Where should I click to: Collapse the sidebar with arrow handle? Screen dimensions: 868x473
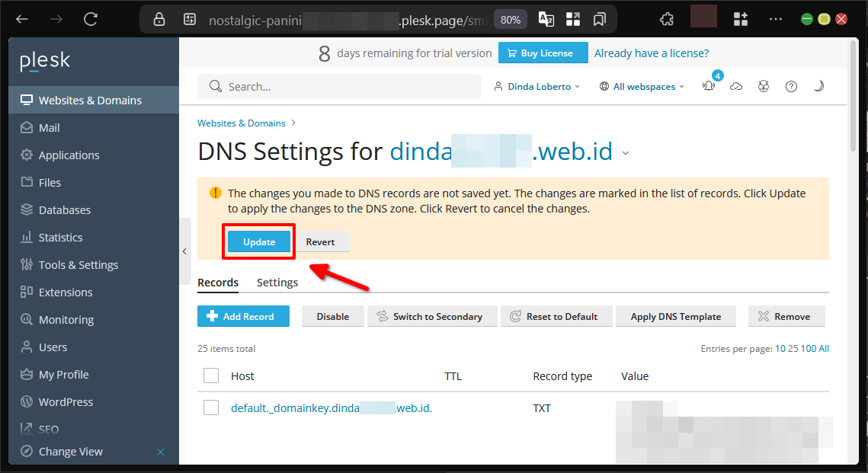[184, 251]
